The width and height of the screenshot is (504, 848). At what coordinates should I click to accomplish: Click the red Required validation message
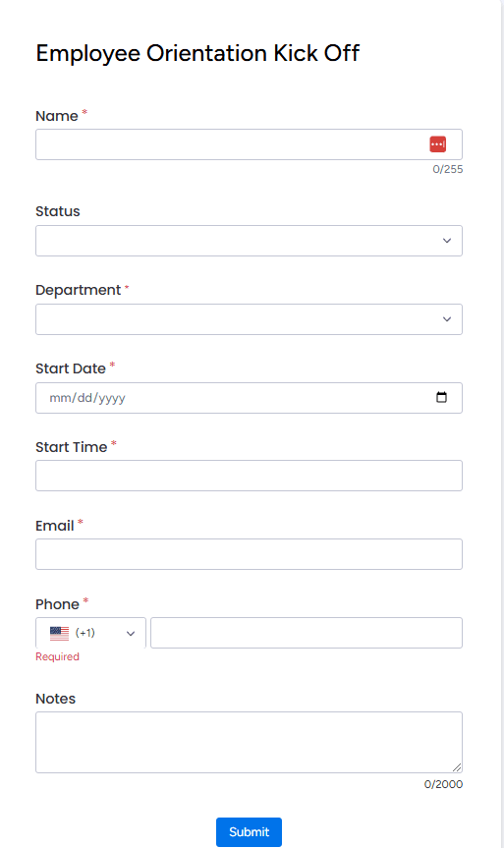(57, 656)
